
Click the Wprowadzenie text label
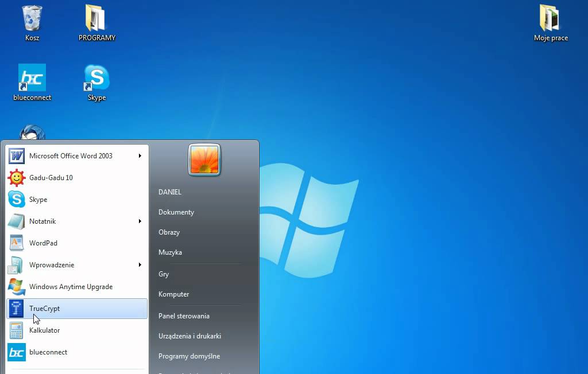point(52,265)
